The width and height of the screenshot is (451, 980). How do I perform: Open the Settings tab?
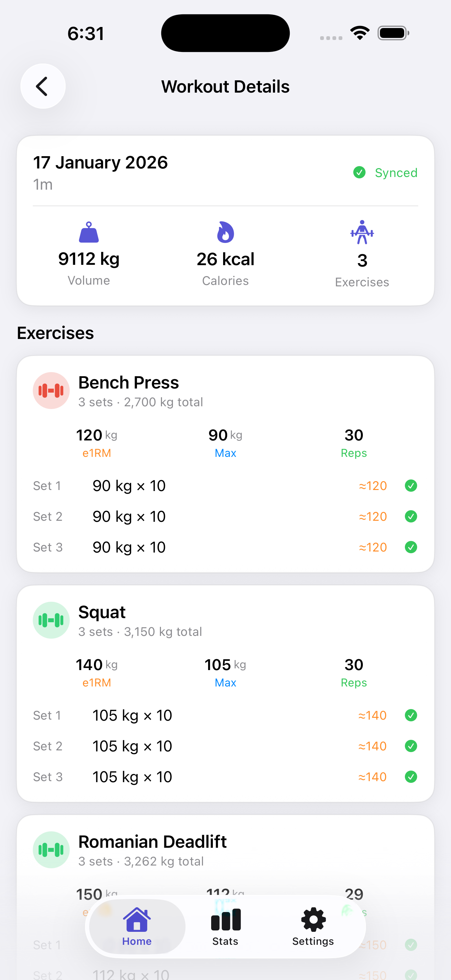click(313, 927)
